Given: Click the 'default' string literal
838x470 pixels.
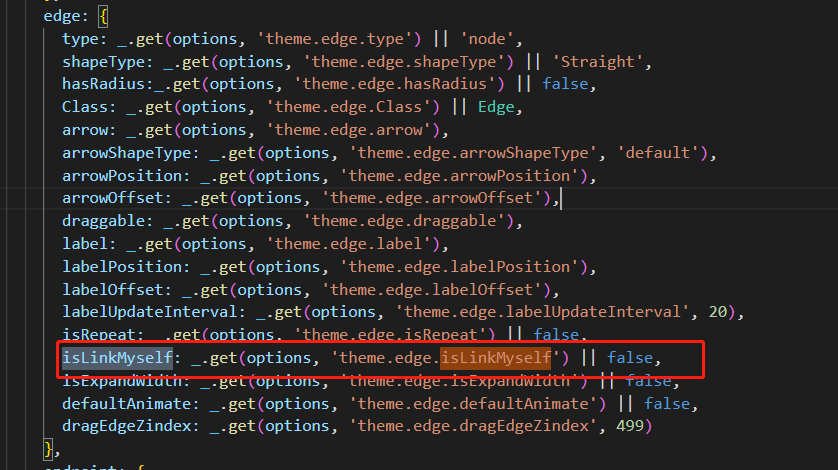Looking at the screenshot, I should click(x=657, y=153).
